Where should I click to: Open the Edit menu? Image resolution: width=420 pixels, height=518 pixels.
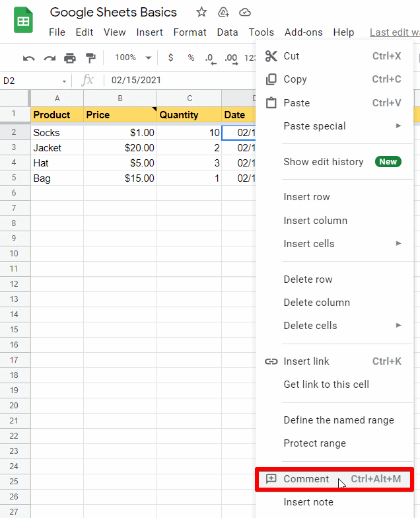85,32
